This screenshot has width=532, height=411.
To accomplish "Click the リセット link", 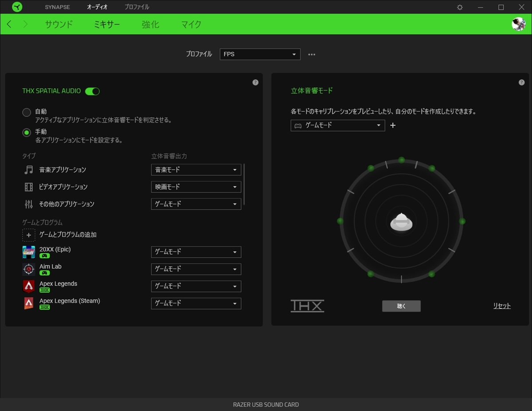I will click(x=502, y=306).
